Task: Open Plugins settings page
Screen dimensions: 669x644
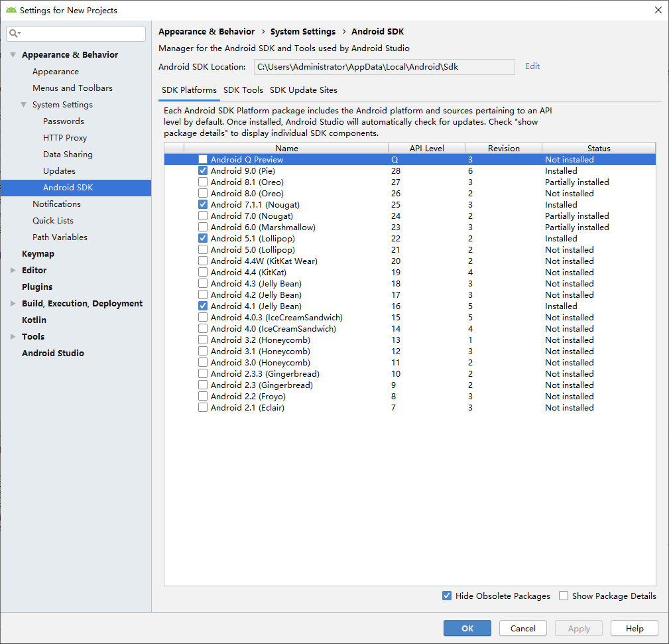Action: [x=37, y=287]
